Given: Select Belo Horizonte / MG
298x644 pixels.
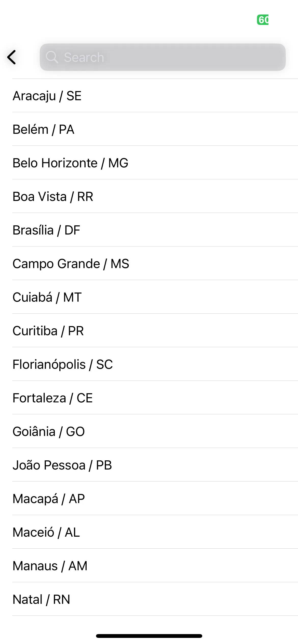Looking at the screenshot, I should pos(155,163).
